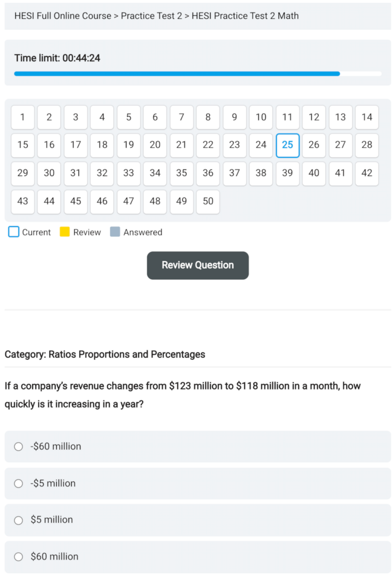Click the currently active question 25
Image resolution: width=392 pixels, height=582 pixels.
pyautogui.click(x=287, y=145)
